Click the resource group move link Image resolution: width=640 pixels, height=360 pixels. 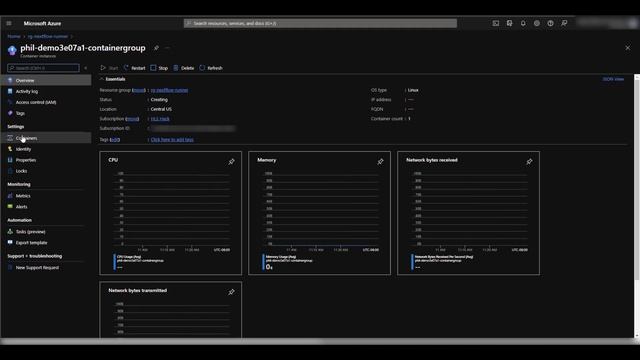[139, 90]
